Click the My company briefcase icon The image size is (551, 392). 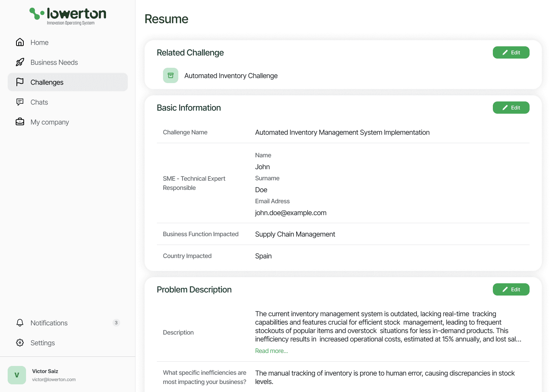point(20,122)
